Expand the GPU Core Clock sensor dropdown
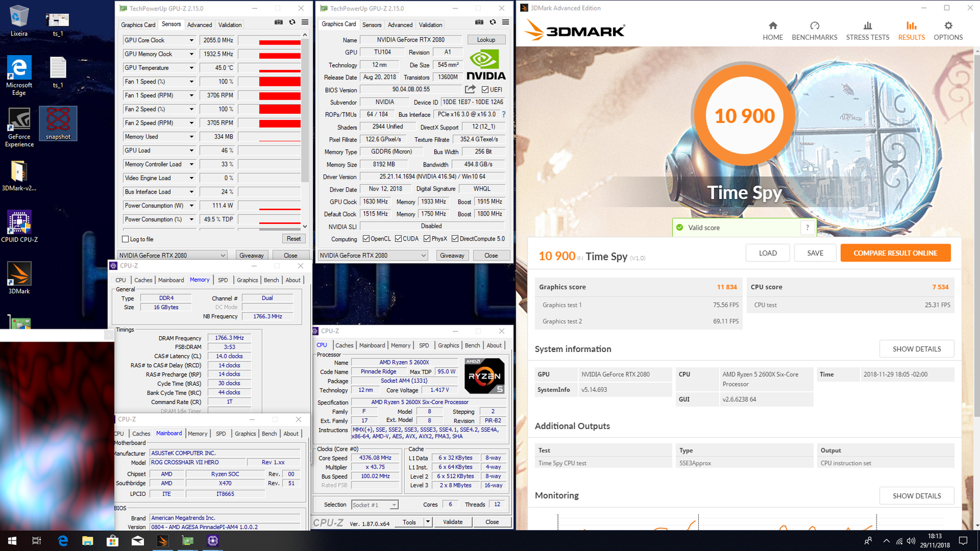 pos(191,40)
